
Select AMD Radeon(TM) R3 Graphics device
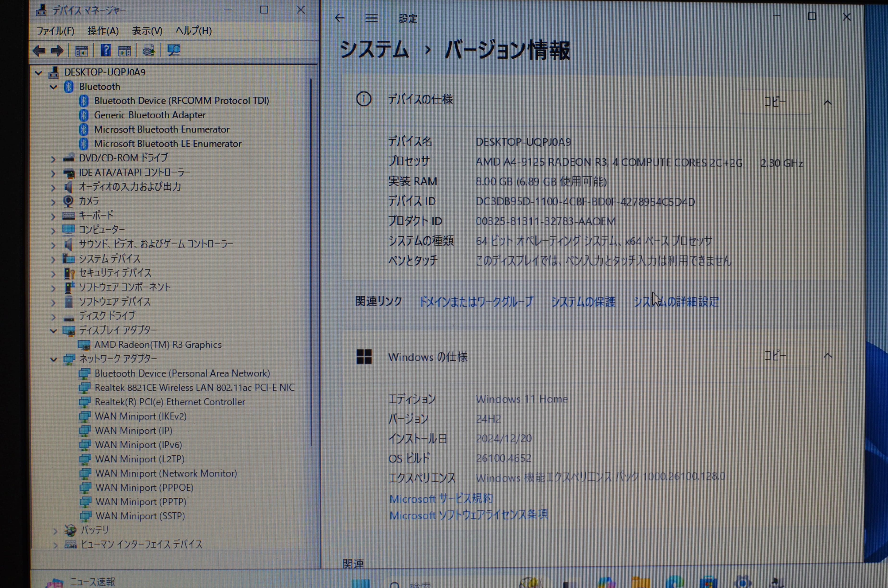158,345
